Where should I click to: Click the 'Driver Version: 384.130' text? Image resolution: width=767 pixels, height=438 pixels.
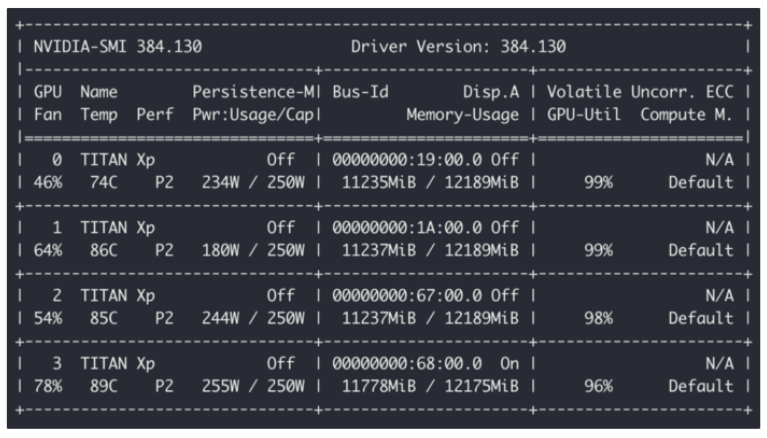pyautogui.click(x=458, y=47)
